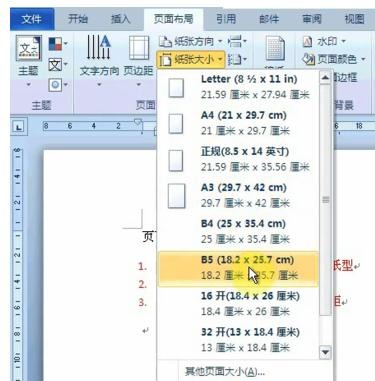This screenshot has height=381, width=375.
Task: Open the 页面颜色 page color dropdown
Action: click(333, 59)
